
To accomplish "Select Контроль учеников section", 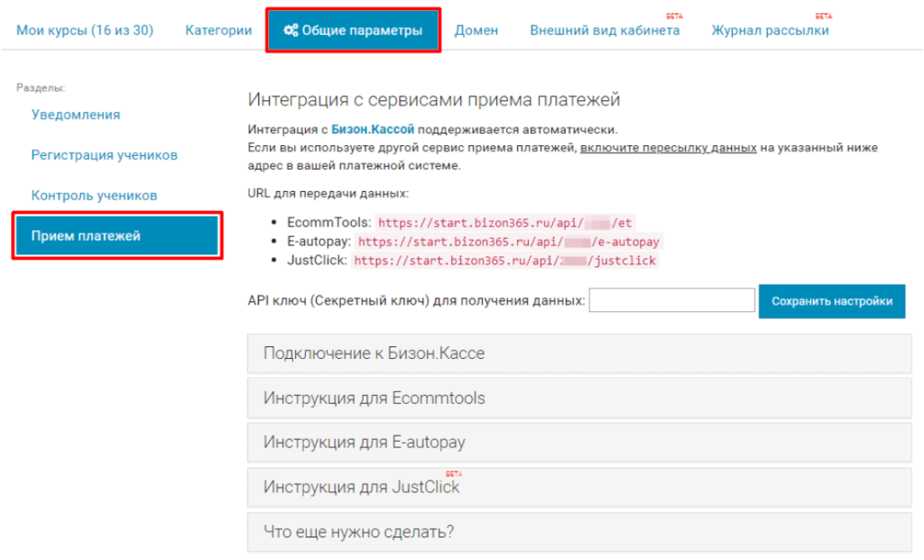I will 94,196.
